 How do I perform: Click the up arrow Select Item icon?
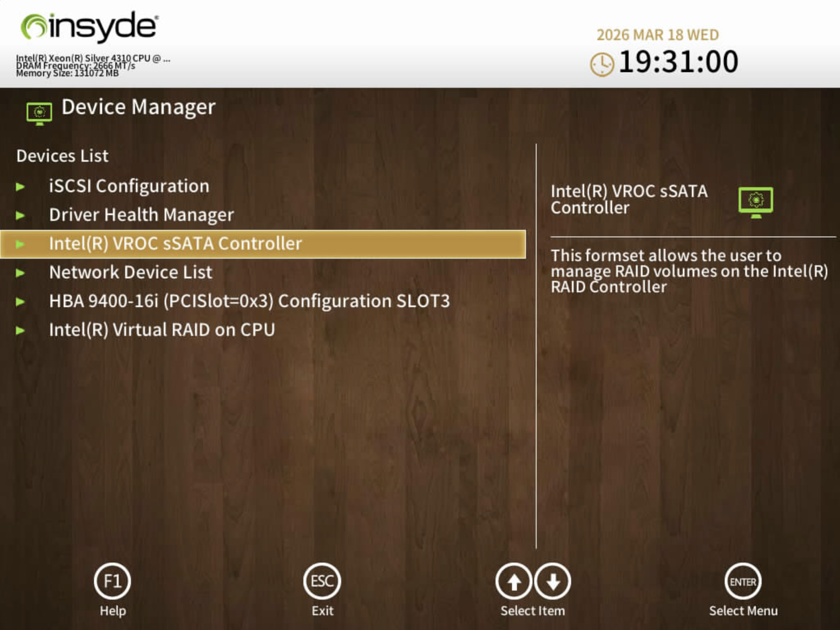(x=514, y=581)
